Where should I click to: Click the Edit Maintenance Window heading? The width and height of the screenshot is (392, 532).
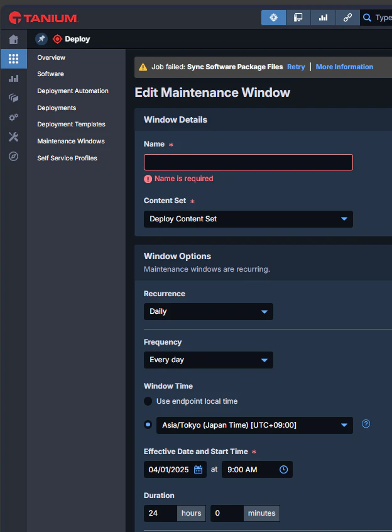pos(212,92)
